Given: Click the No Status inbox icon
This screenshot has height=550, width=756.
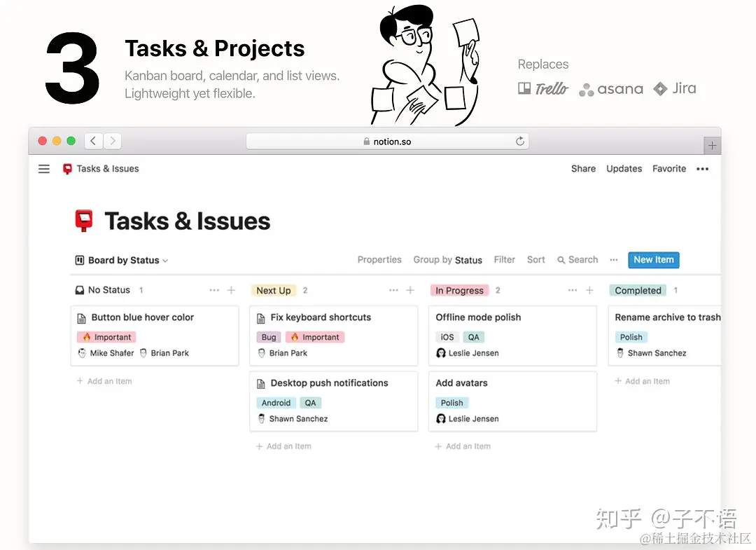Looking at the screenshot, I should [80, 290].
